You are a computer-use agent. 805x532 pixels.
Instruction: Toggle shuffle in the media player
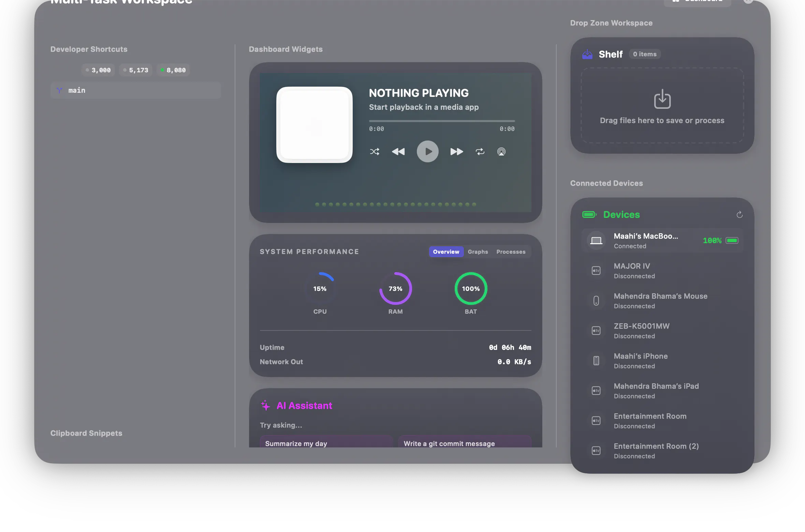pos(375,152)
